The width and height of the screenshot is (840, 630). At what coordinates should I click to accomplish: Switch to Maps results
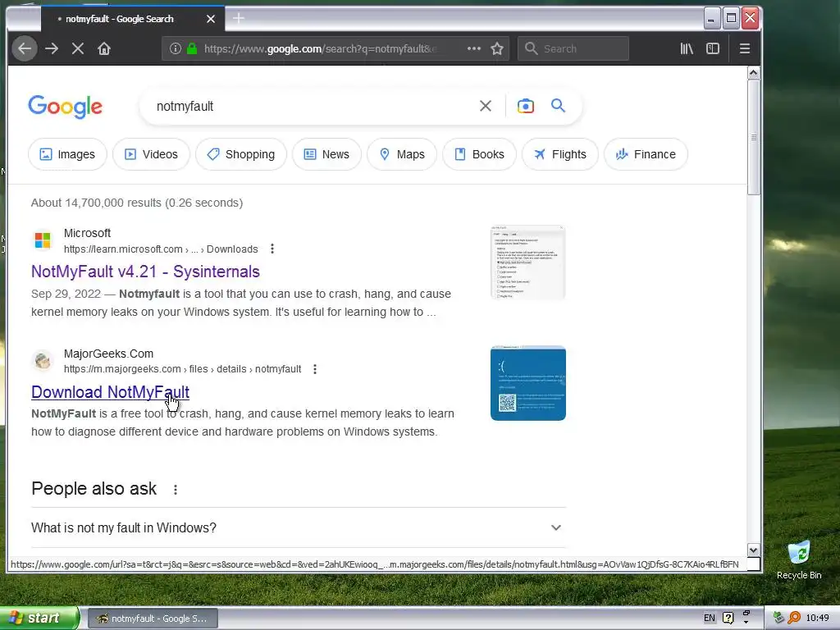tap(402, 154)
